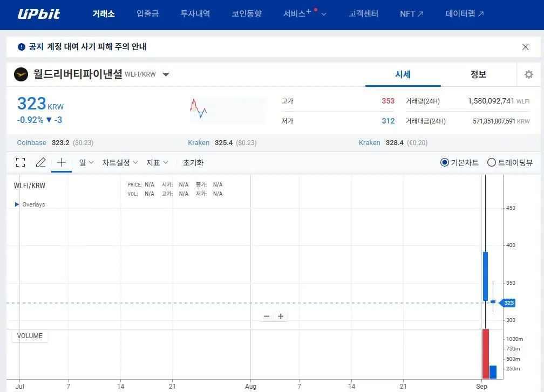
Task: Open the Coinbase price reference link
Action: [x=31, y=142]
